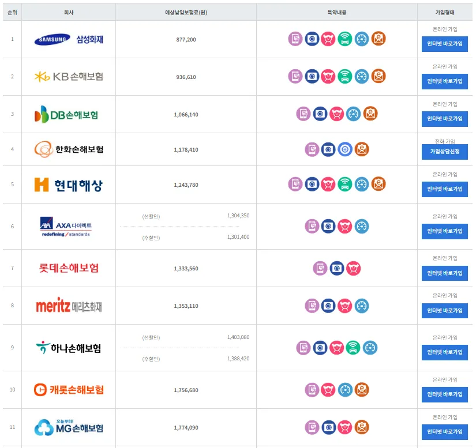Click the 특약내용 column header

coord(336,13)
